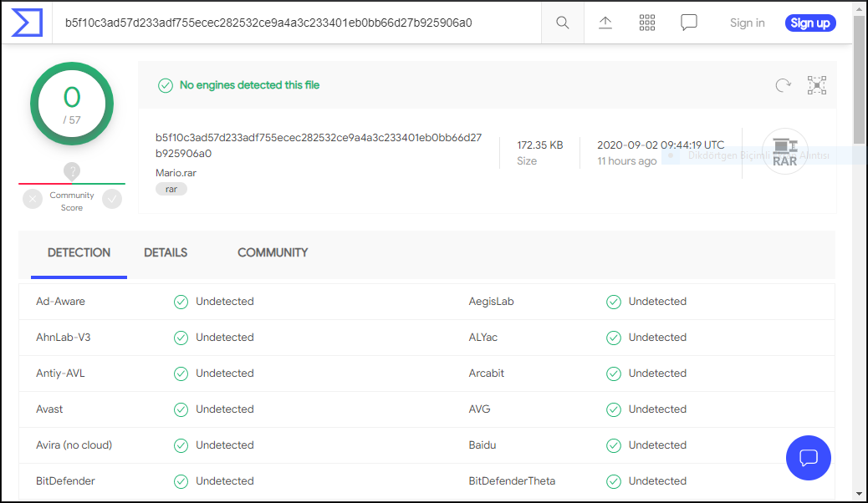Click the file name Mario.rar

(x=176, y=173)
